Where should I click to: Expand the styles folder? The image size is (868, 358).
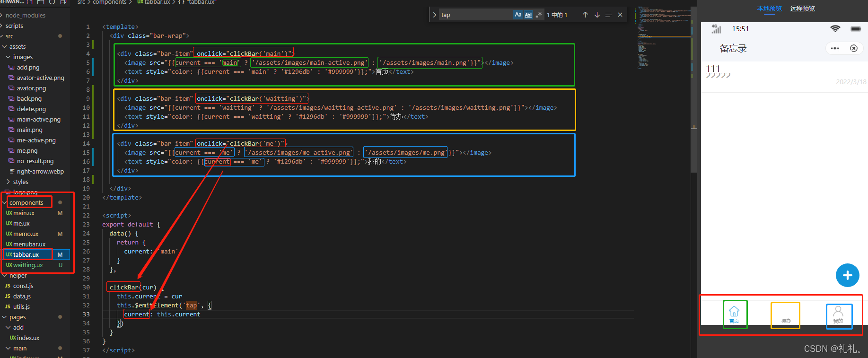tap(20, 182)
